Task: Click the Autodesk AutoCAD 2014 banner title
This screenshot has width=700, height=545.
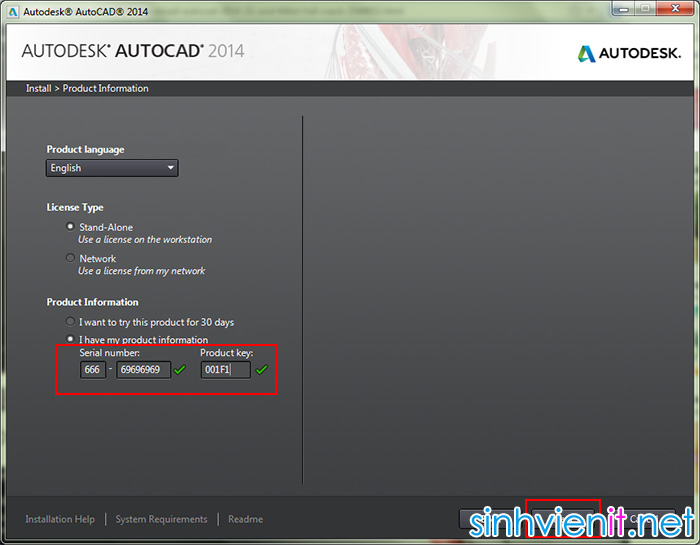Action: tap(133, 51)
